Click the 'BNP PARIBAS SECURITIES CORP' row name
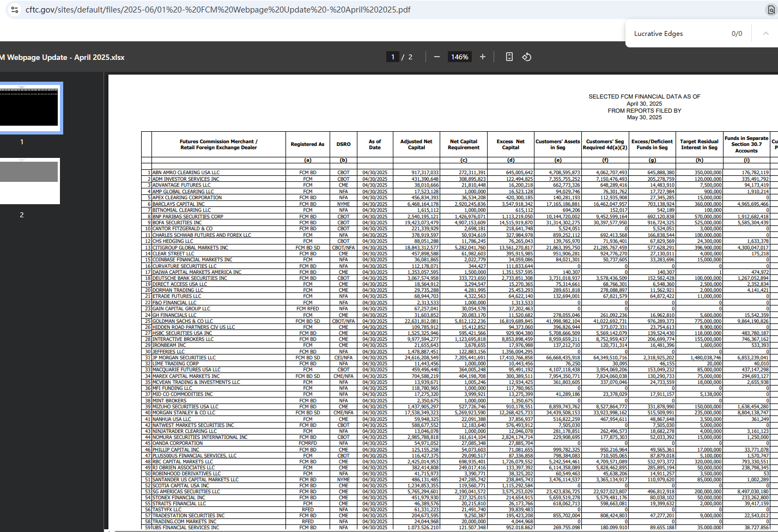Viewport: 778px width, 532px height. (x=187, y=217)
